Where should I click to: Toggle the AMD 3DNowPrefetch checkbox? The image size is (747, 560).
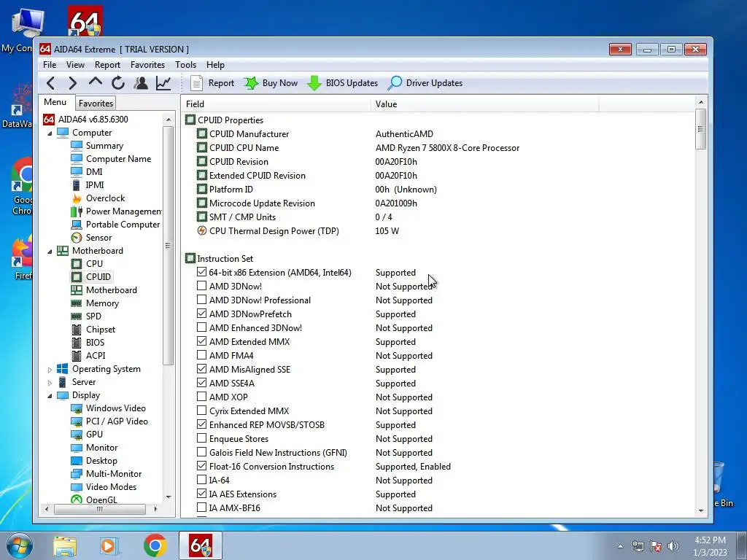201,314
